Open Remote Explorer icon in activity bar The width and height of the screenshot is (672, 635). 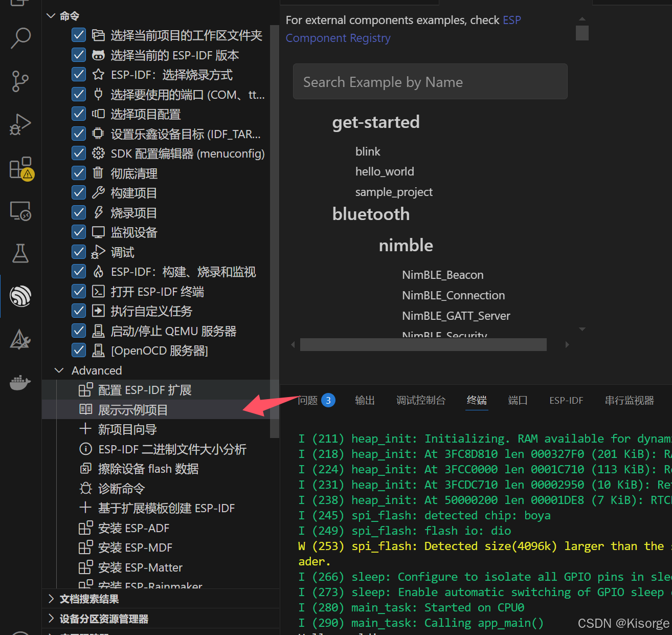point(20,210)
